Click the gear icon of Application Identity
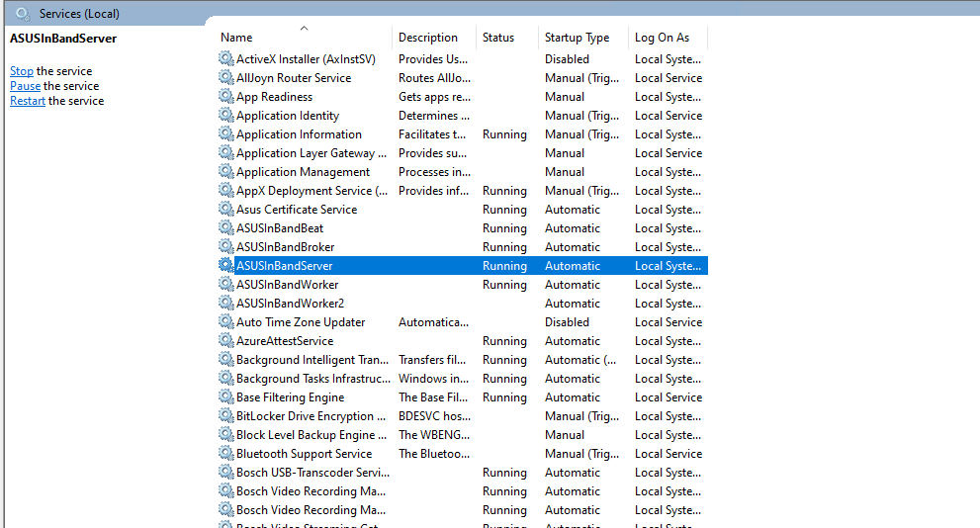Viewport: 980px width, 528px height. click(x=225, y=115)
